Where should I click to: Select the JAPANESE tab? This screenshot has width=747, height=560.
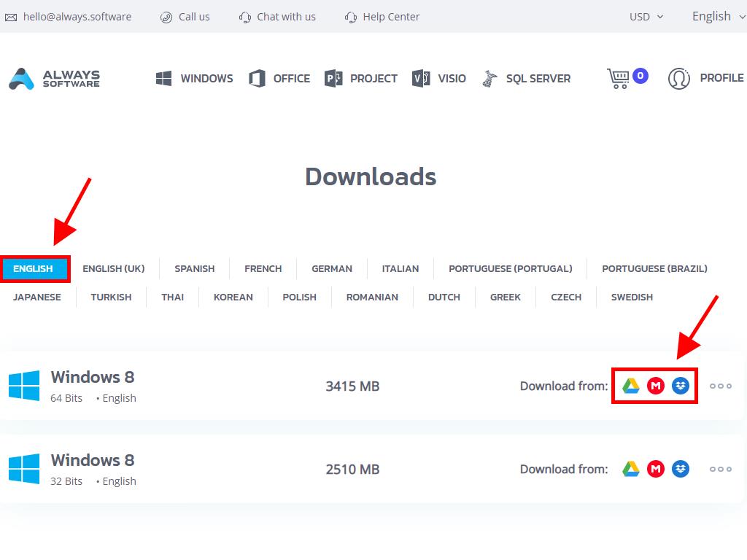coord(36,297)
